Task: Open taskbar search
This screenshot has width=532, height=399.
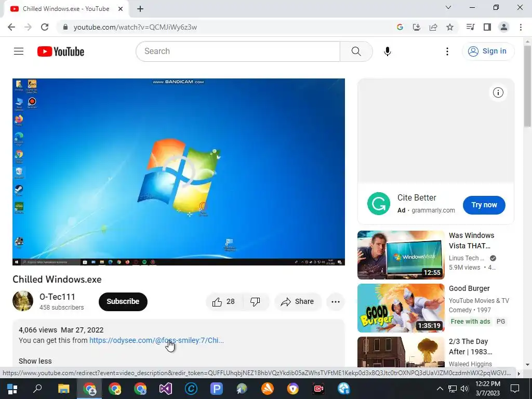Action: click(x=37, y=389)
